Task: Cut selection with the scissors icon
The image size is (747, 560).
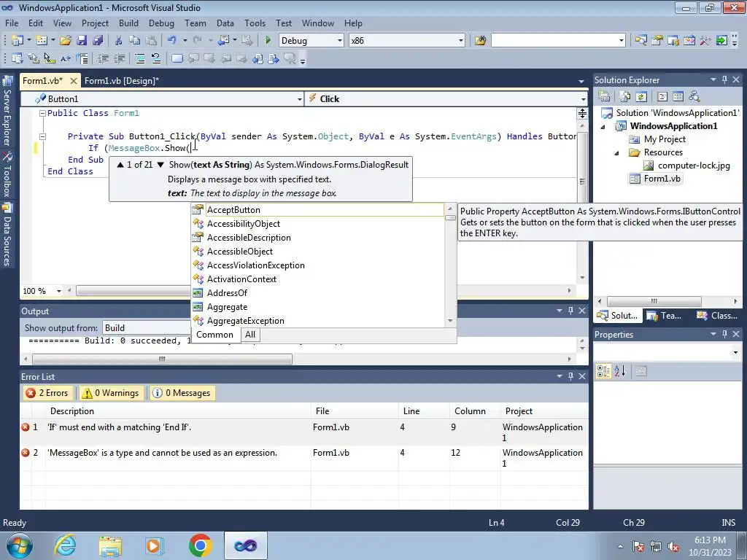Action: click(119, 41)
